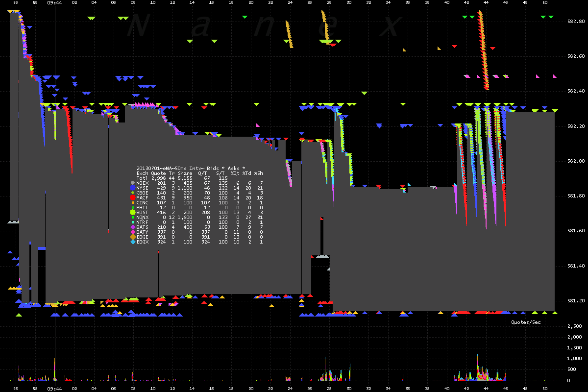The width and height of the screenshot is (588, 392).
Task: Select the brown EDGE diamond marker
Action: click(x=133, y=237)
